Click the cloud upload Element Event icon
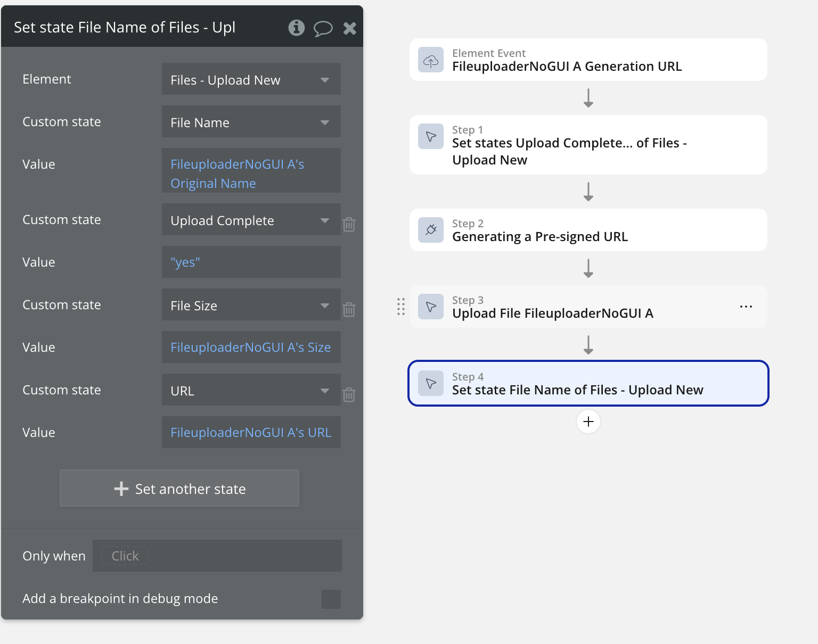Screen dimensions: 818x644 click(x=431, y=60)
